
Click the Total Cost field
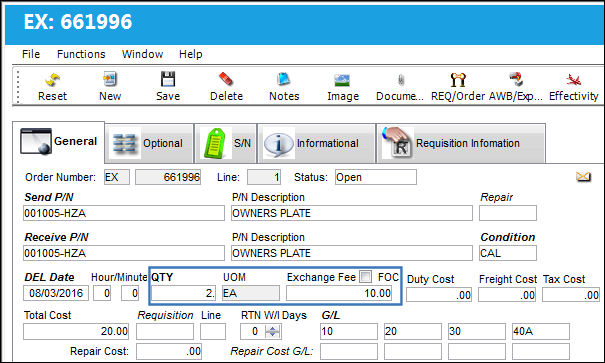click(x=76, y=331)
